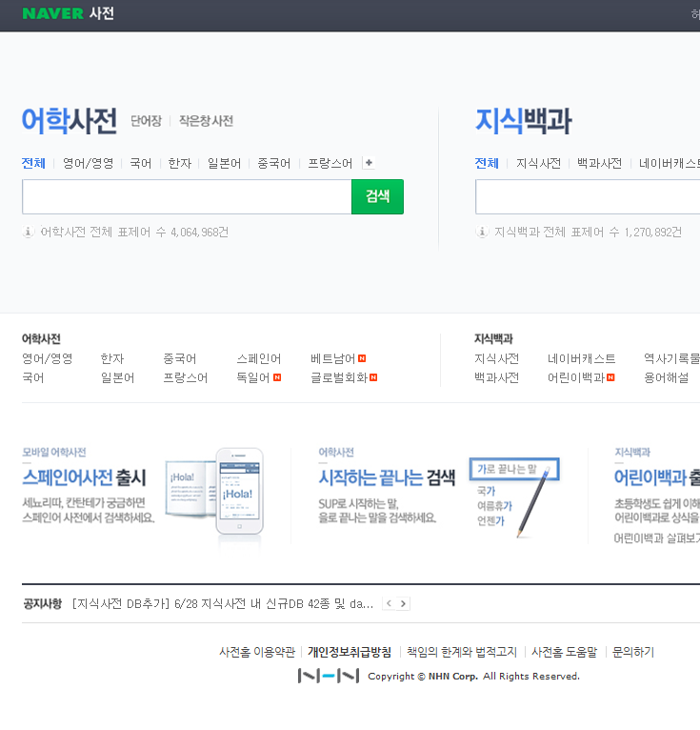Open the 스페인어사전 출시 banner title
This screenshot has width=700, height=730.
pyautogui.click(x=84, y=477)
